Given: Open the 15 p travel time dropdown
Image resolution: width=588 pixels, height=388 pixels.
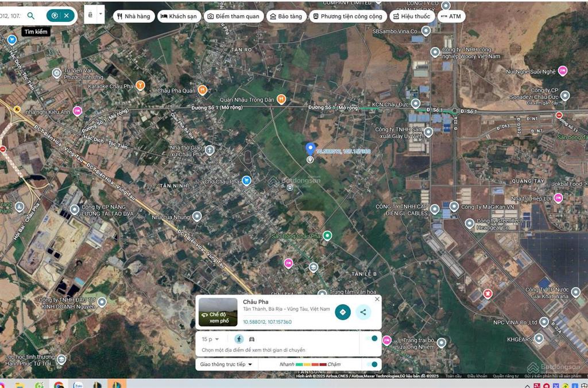Looking at the screenshot, I should point(210,339).
